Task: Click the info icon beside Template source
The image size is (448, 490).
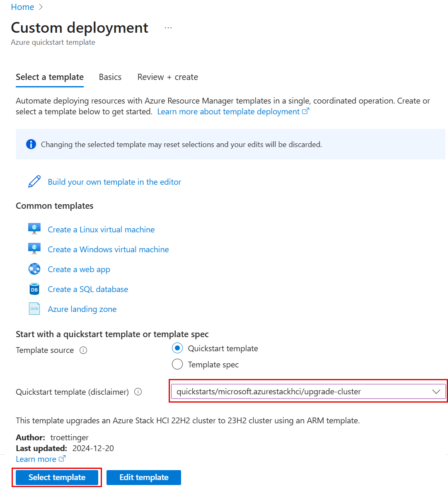Action: pos(83,350)
